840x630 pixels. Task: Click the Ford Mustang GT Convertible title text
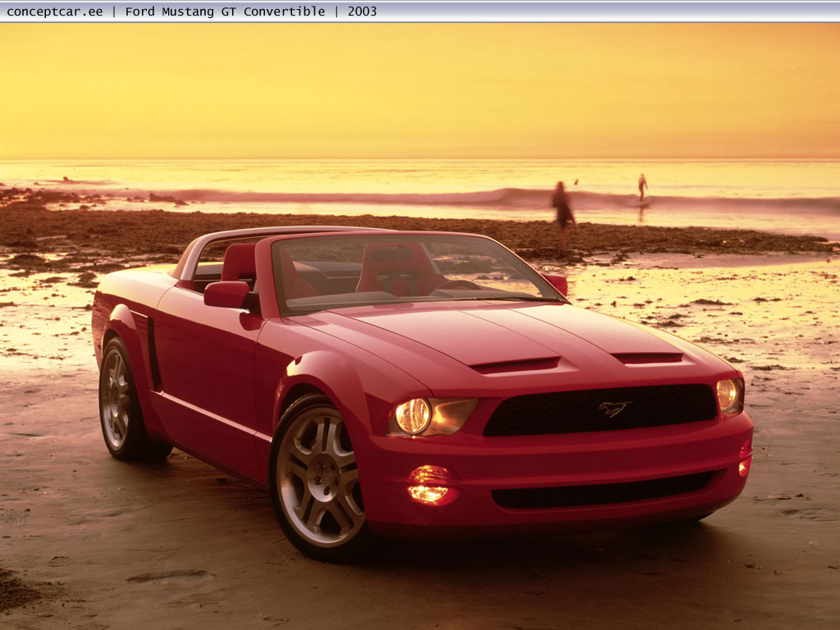tap(225, 11)
